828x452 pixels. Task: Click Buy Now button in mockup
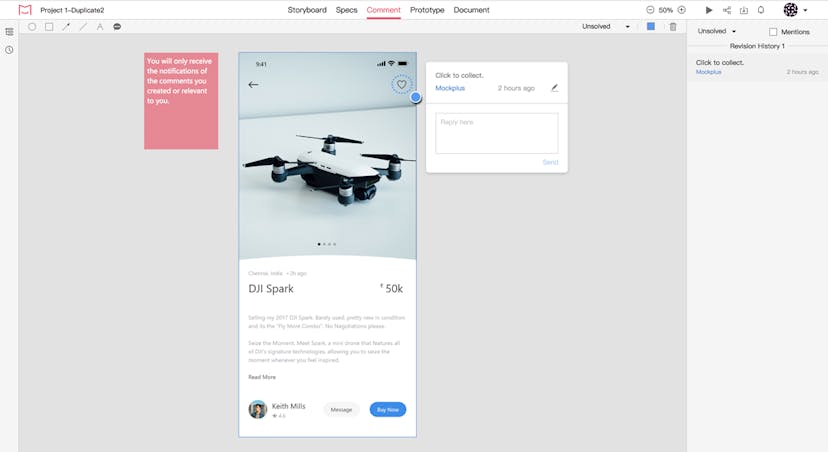[388, 409]
